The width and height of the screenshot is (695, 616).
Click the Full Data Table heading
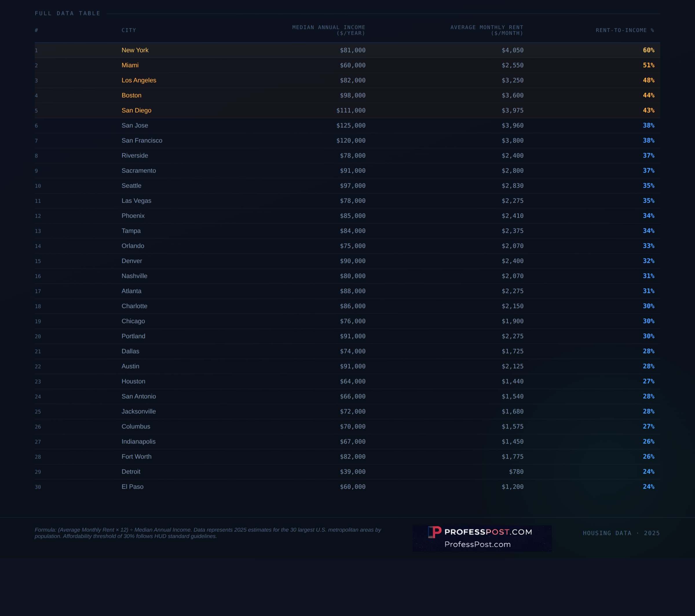pos(68,13)
